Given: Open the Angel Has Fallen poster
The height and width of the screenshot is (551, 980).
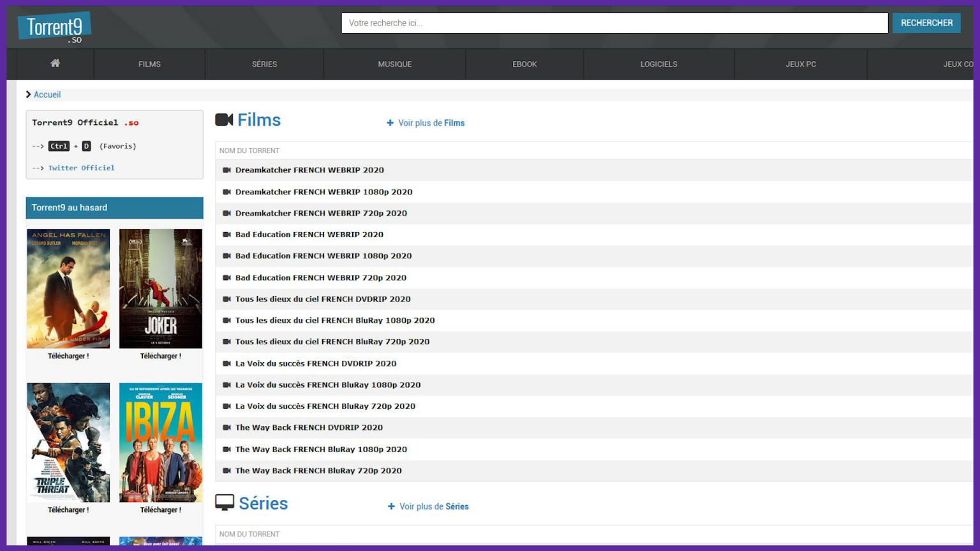Looking at the screenshot, I should coord(68,288).
